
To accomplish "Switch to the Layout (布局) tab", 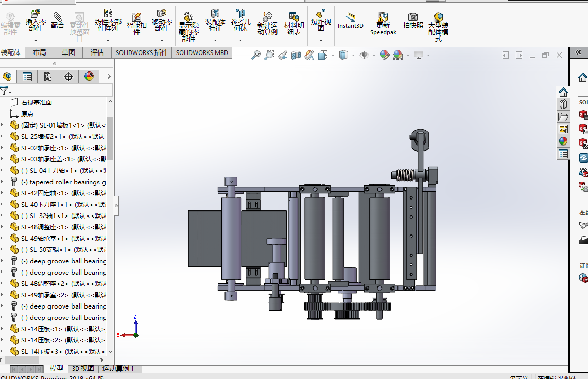I will click(39, 53).
